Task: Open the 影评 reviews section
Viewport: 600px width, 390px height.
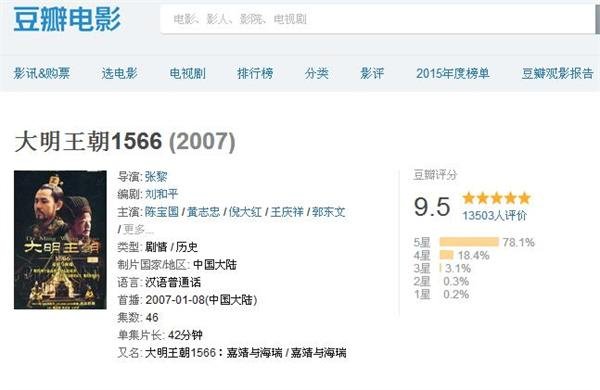Action: coord(372,73)
